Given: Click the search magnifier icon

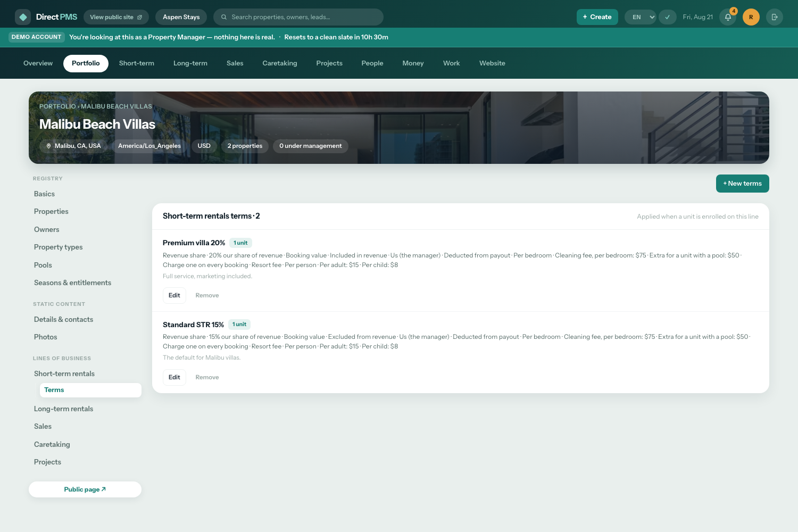Looking at the screenshot, I should point(224,17).
